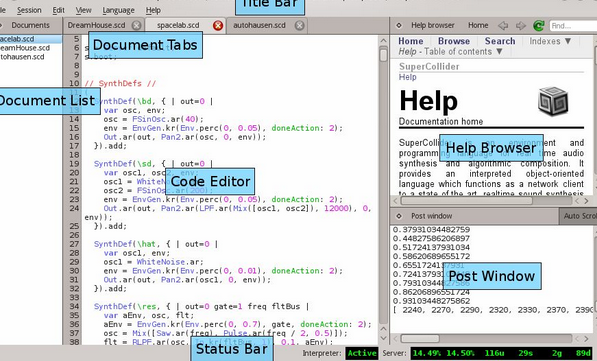Screen dimensions: 597x361
Task: Go back in Help browser
Action: point(503,26)
